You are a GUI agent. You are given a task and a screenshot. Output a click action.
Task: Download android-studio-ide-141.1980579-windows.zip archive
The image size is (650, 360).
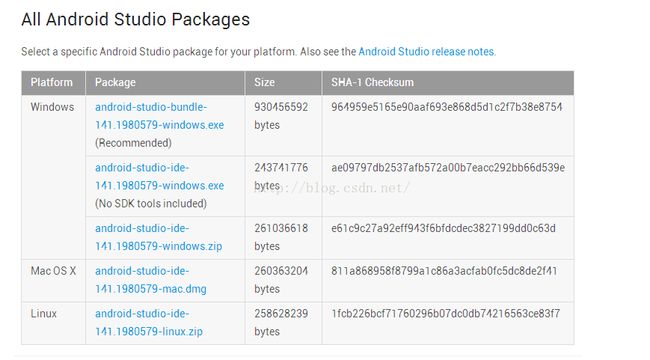click(x=158, y=237)
